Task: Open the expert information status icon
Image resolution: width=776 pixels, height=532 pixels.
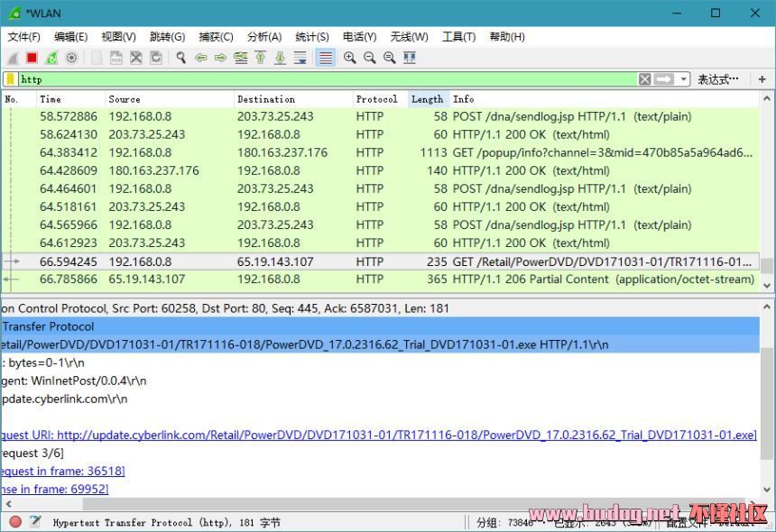Action: 15,522
